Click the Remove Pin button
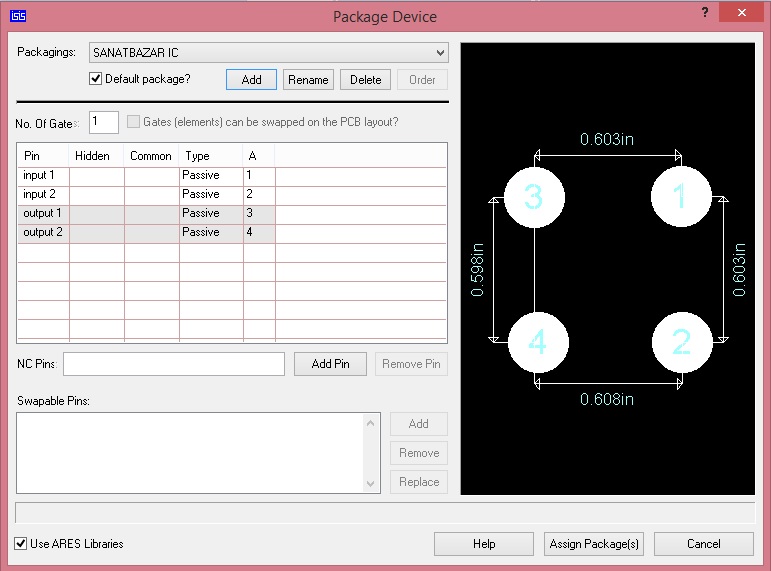This screenshot has height=571, width=771. [x=412, y=364]
